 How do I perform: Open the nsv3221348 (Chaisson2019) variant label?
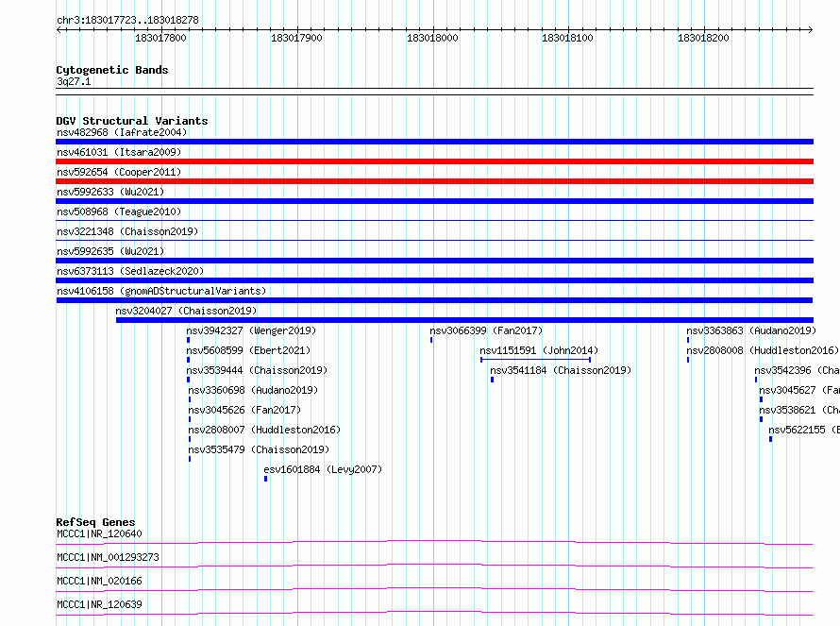[127, 231]
